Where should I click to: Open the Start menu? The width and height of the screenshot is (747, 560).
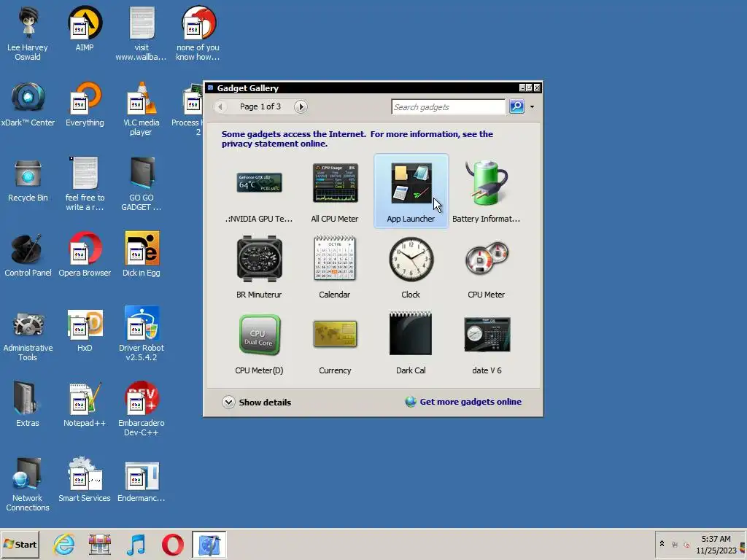pos(20,545)
